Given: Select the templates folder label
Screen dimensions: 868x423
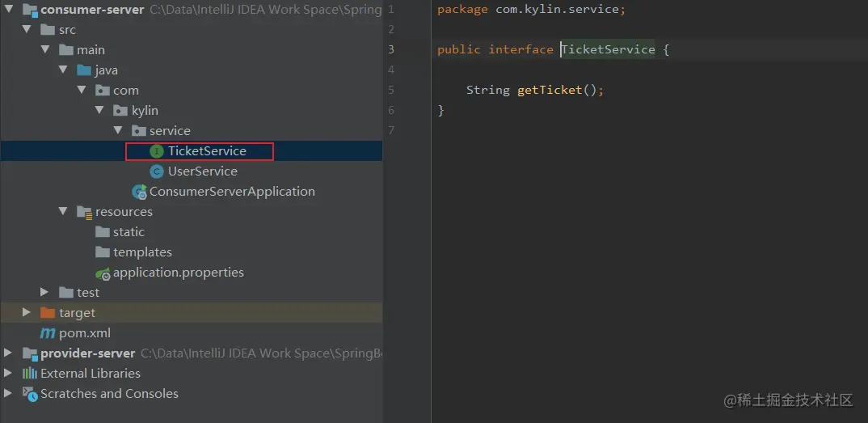Looking at the screenshot, I should [142, 252].
